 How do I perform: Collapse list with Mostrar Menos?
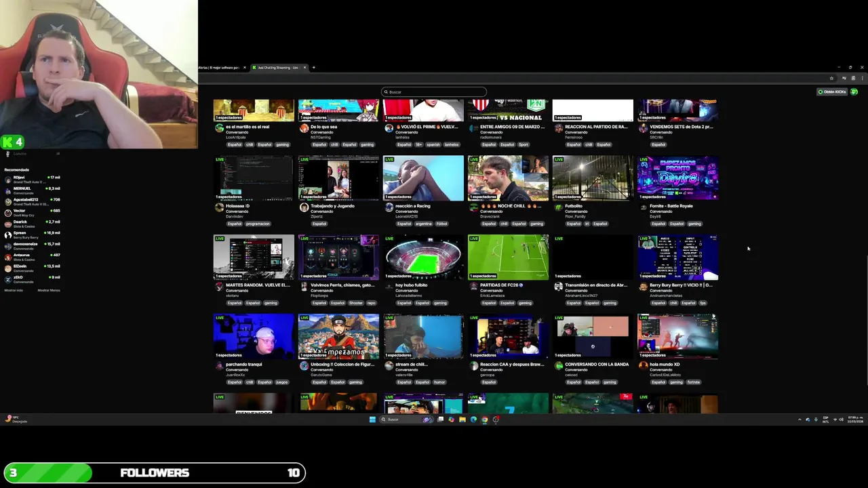click(49, 290)
